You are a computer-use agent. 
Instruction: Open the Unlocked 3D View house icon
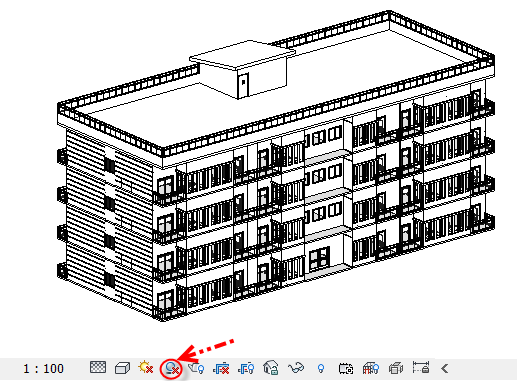271,368
